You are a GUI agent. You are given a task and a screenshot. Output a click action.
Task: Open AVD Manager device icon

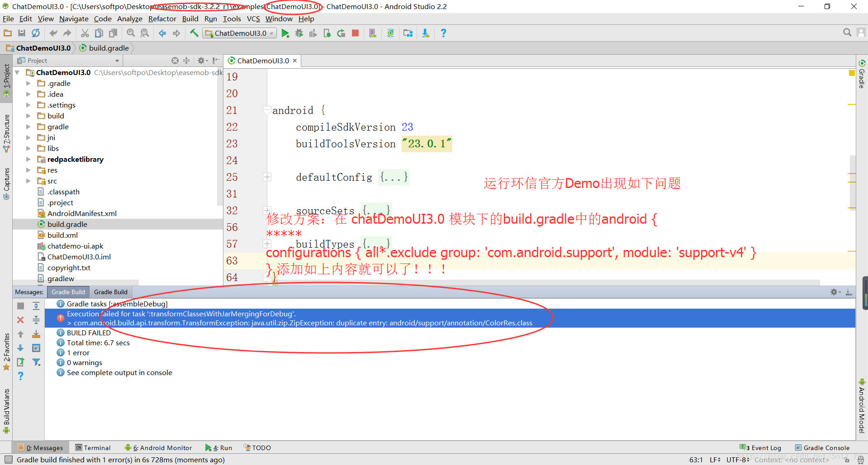pos(373,33)
